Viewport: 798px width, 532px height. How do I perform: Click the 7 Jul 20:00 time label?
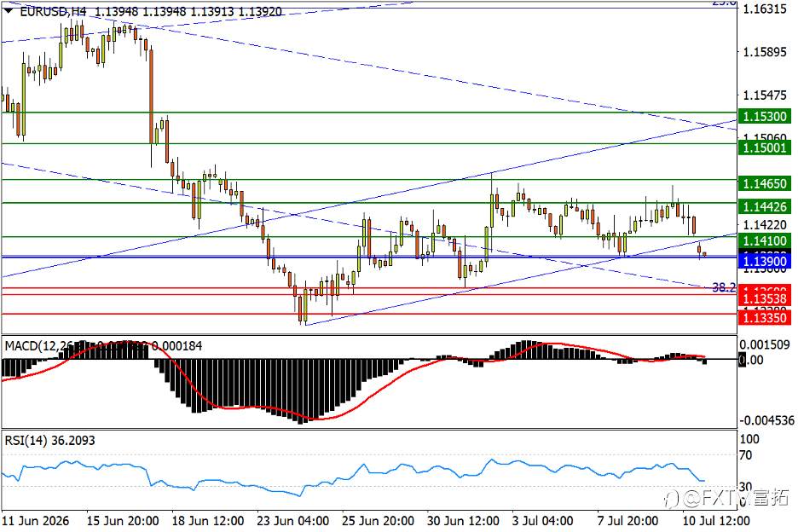click(628, 521)
